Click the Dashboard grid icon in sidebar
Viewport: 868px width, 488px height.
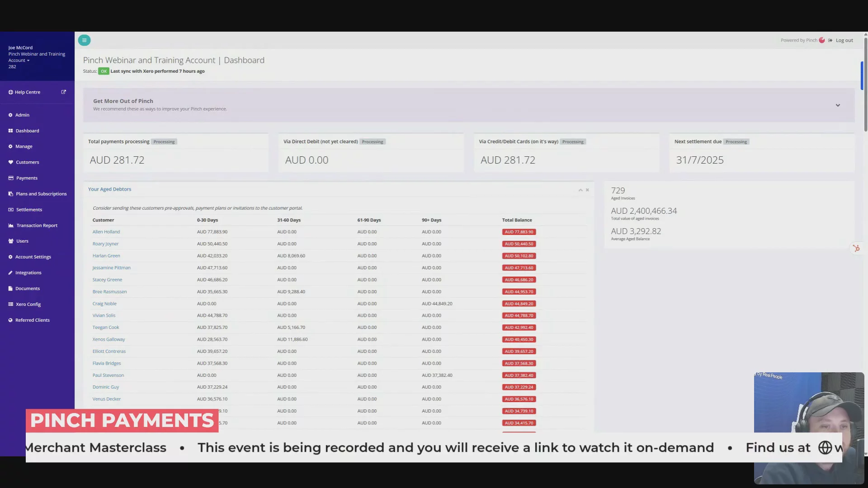click(10, 131)
